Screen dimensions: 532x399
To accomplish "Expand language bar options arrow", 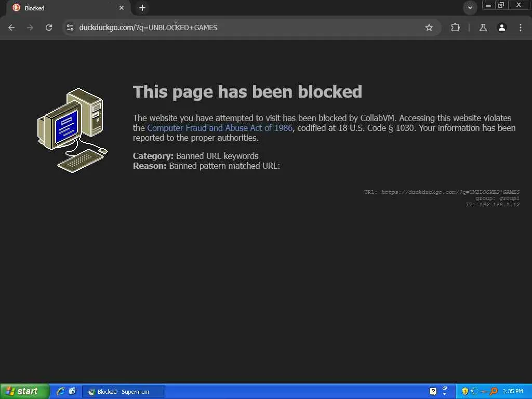I will tap(445, 394).
